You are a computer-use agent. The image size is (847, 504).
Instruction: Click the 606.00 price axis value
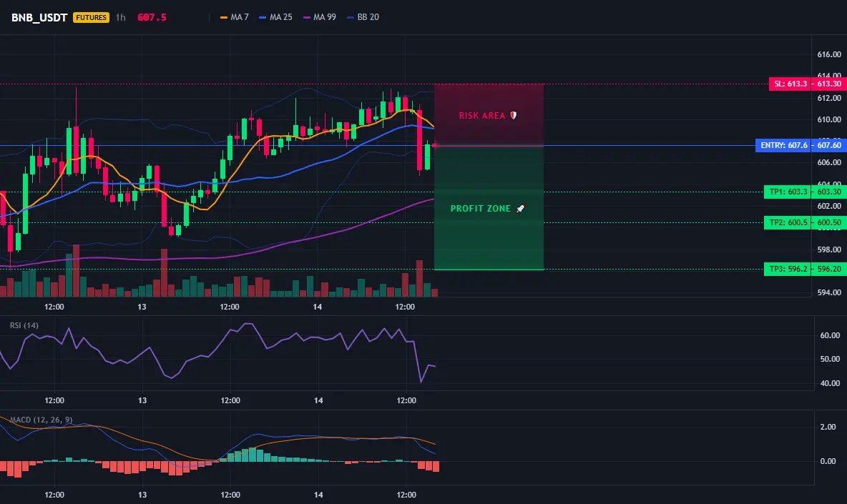(x=829, y=162)
